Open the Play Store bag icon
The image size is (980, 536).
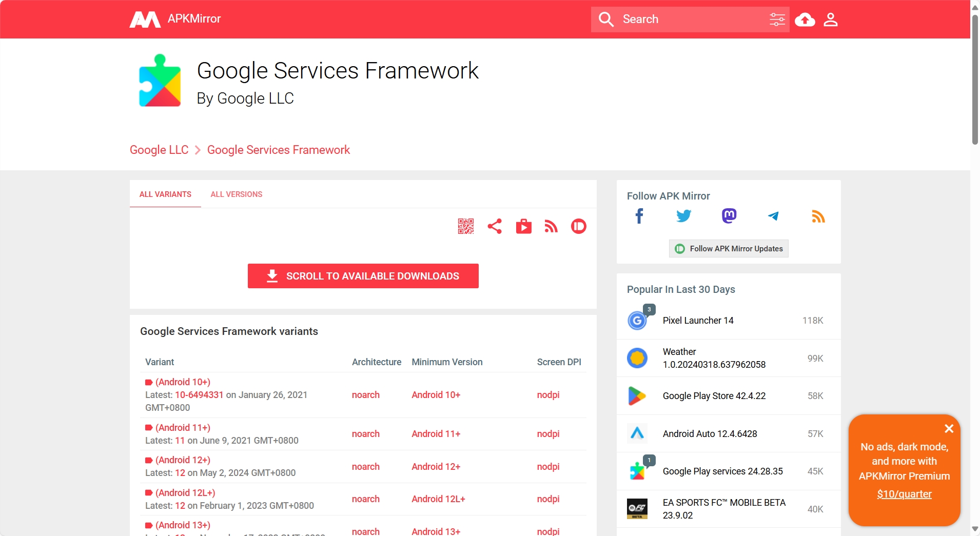[523, 226]
